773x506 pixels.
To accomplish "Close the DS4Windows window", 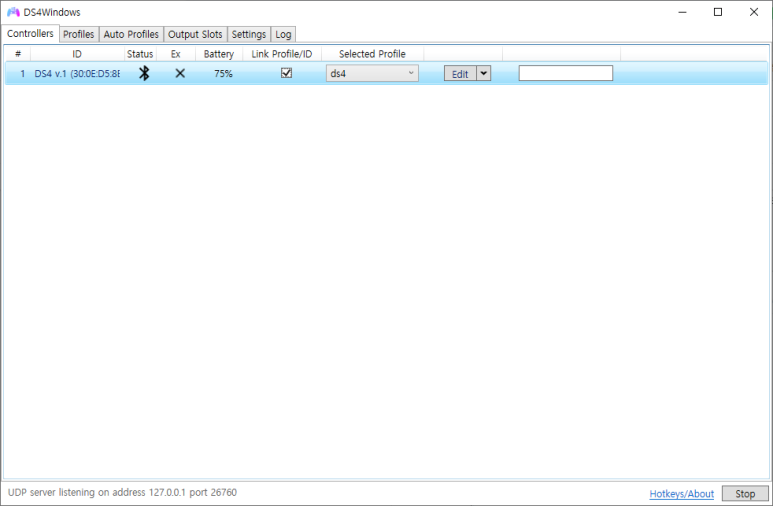I will (x=754, y=12).
